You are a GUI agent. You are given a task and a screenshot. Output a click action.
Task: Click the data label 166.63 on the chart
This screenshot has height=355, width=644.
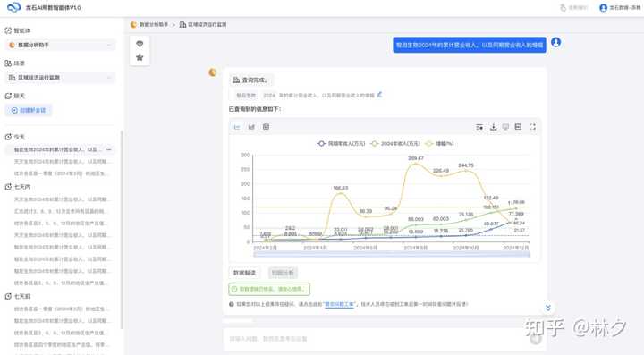coord(341,188)
